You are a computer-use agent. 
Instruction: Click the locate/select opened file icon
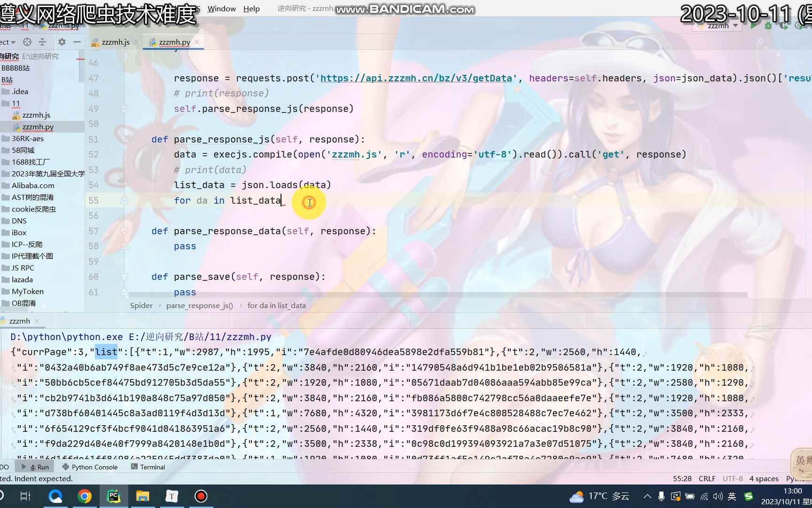(27, 42)
